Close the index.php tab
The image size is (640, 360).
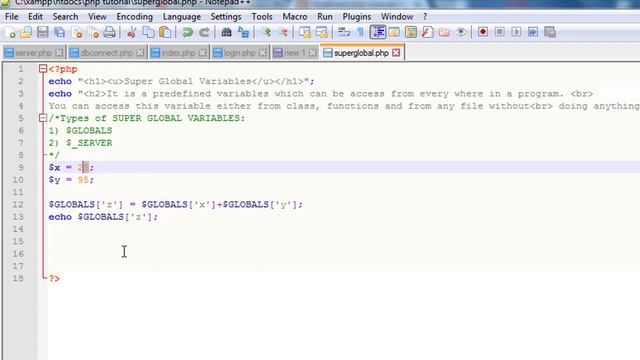point(202,53)
